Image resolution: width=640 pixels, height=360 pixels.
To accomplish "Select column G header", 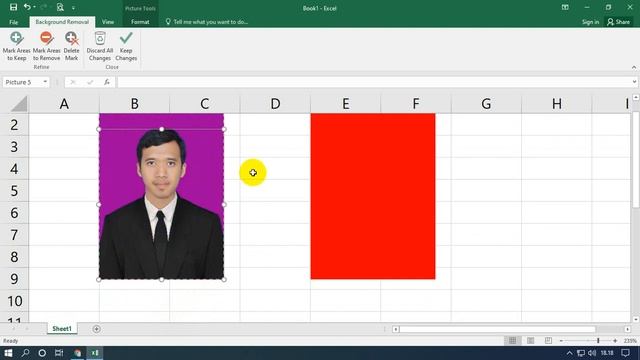I will coord(486,104).
